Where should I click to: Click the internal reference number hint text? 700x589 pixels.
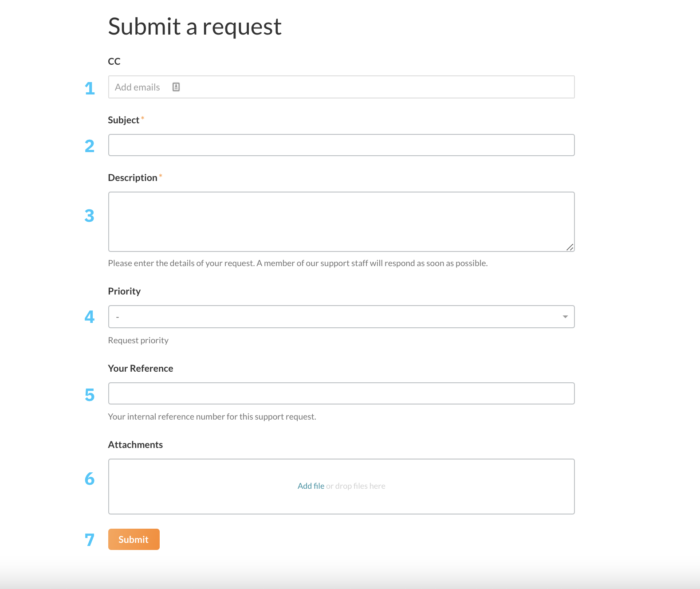(x=212, y=417)
